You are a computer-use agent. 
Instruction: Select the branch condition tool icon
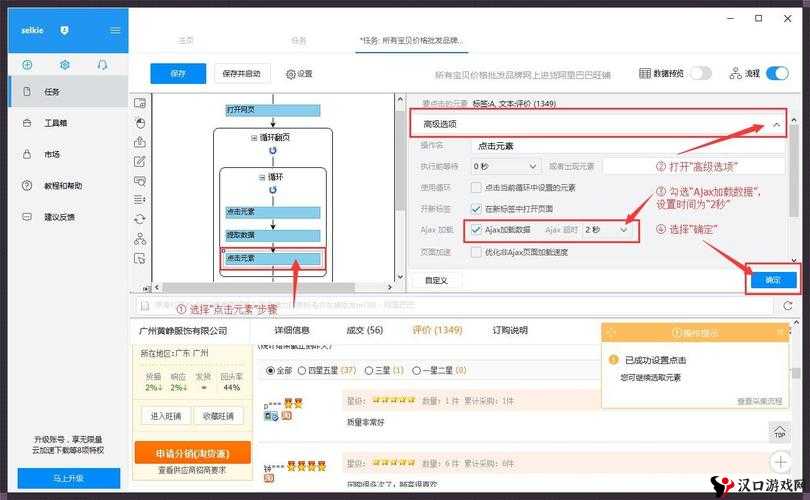pos(139,239)
